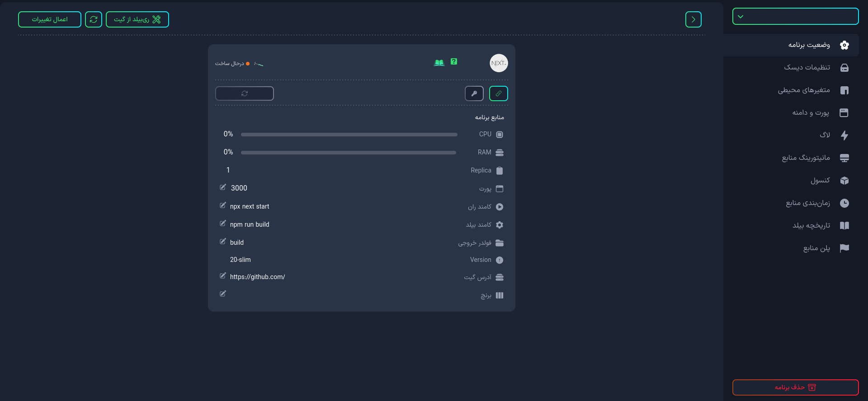Click the 20-slim version text

tap(241, 260)
